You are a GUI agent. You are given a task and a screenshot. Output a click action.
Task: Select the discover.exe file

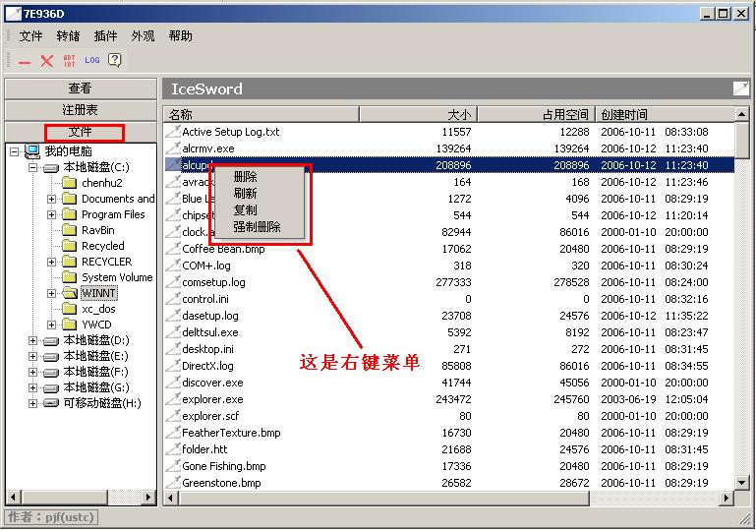(212, 383)
